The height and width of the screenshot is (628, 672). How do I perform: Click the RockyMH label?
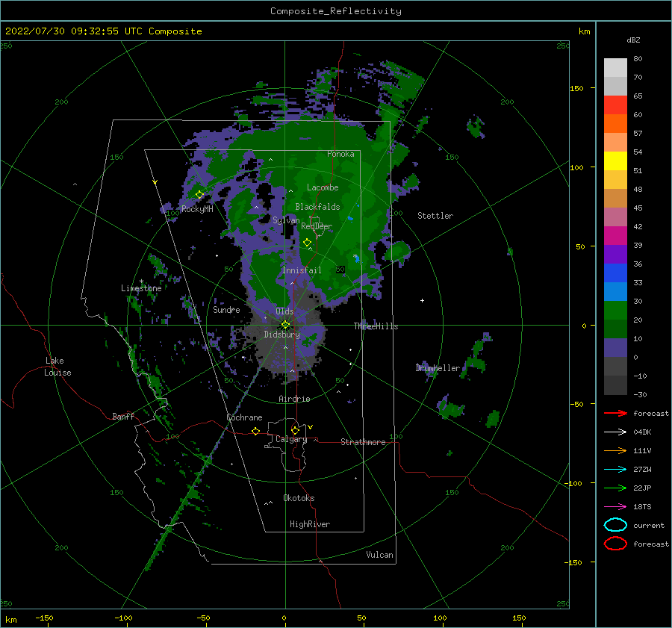(197, 209)
